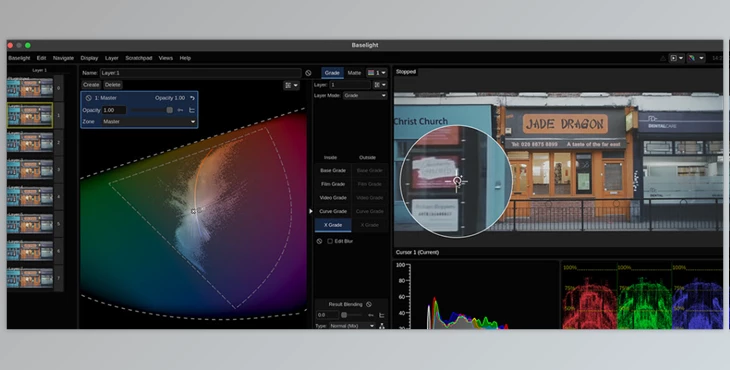Click the reset arrow on the Master strip

click(192, 98)
